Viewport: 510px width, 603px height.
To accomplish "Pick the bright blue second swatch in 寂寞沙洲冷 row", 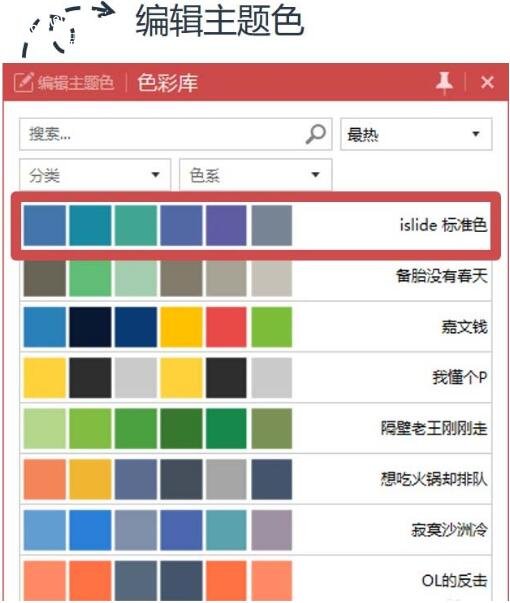I will [90, 530].
